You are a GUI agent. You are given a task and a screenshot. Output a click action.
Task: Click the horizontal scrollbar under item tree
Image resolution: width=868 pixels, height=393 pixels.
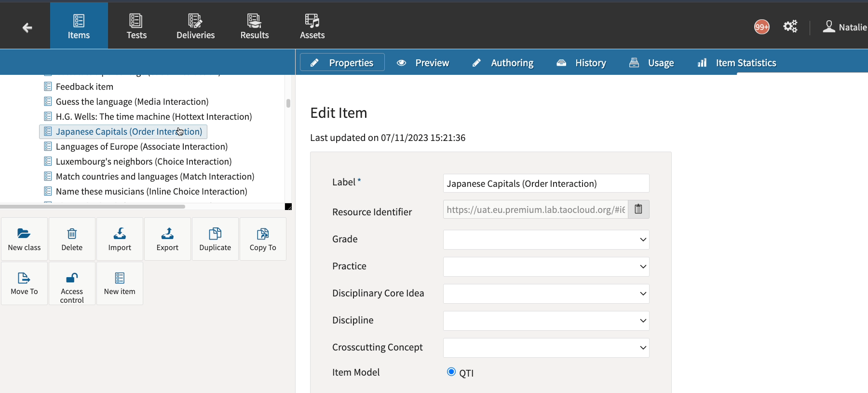pos(93,207)
